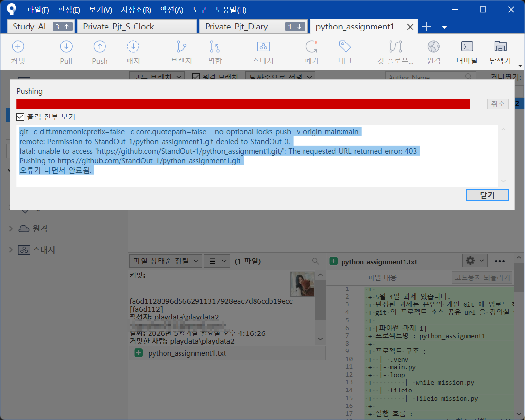Click the output log scroll-down arrow

click(x=503, y=181)
